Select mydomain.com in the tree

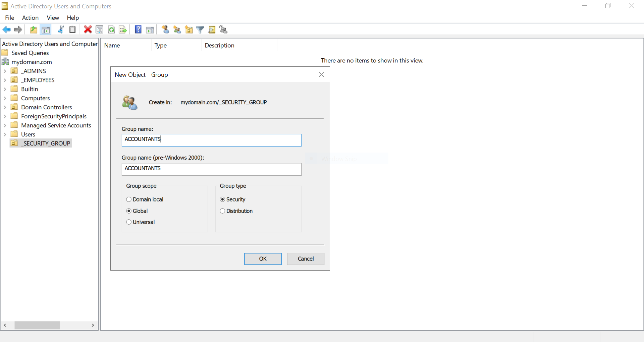[32, 62]
